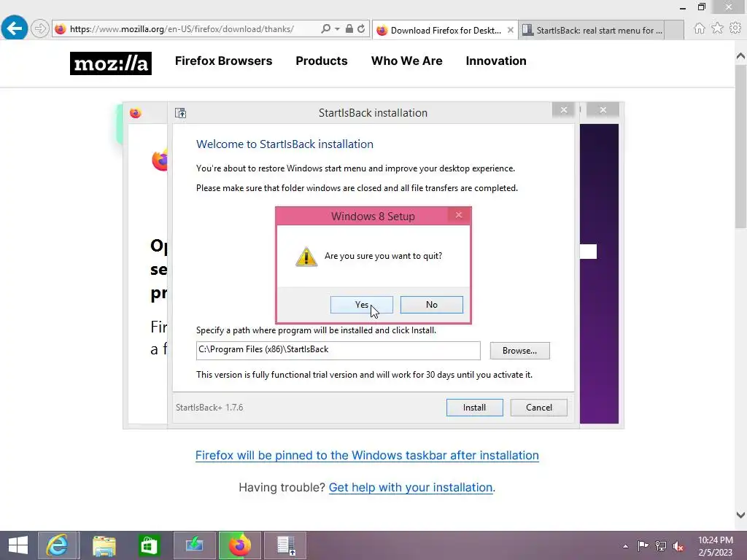Open the Windows Store taskbar icon
The width and height of the screenshot is (747, 560).
point(149,545)
